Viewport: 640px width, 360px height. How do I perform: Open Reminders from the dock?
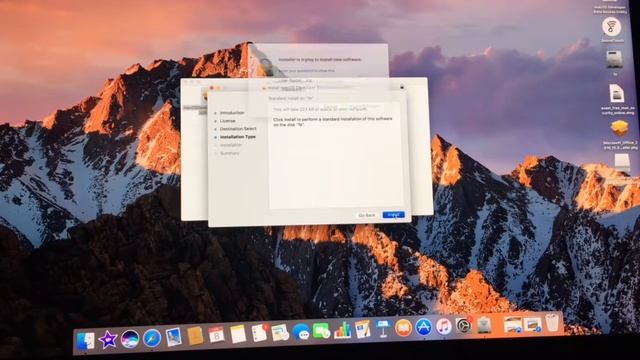[259, 333]
